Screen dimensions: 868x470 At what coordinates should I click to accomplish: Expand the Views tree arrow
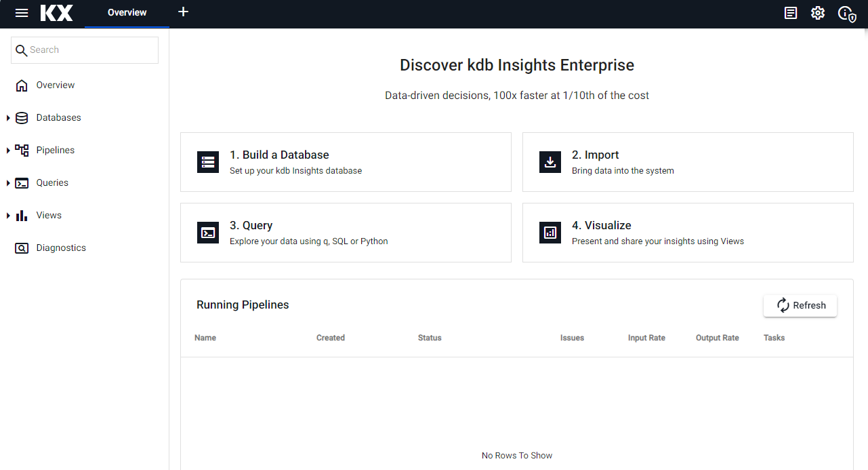(x=8, y=216)
